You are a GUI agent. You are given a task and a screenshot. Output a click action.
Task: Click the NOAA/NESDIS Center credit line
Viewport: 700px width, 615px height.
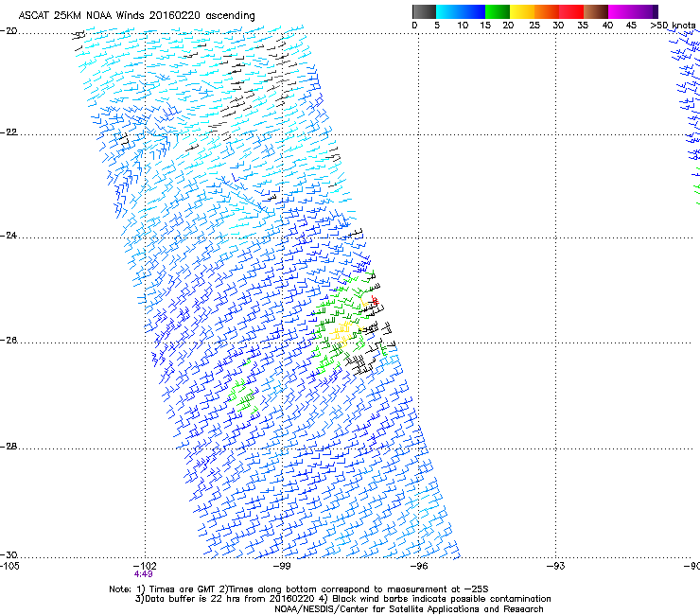(409, 609)
